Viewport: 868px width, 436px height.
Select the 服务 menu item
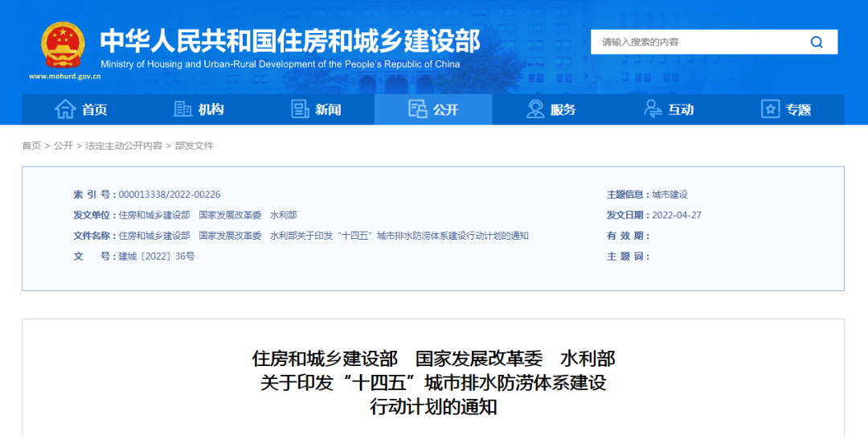click(x=563, y=110)
